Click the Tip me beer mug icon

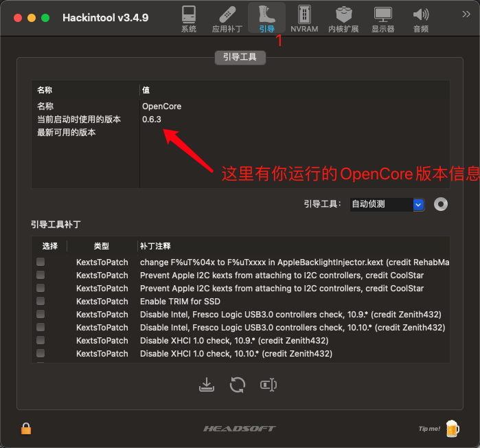coord(453,428)
